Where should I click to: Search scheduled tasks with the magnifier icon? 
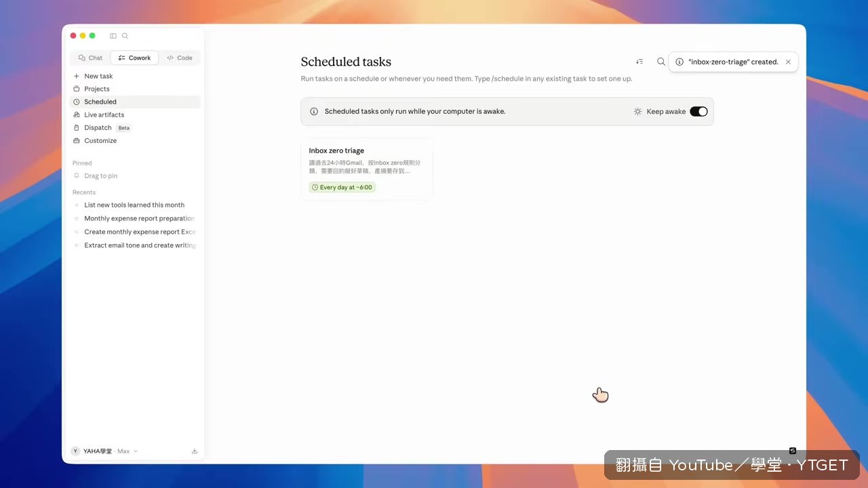coord(661,62)
